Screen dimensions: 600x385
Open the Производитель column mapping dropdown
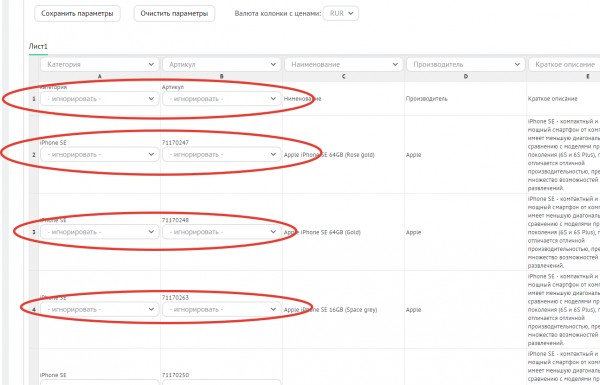pos(466,64)
